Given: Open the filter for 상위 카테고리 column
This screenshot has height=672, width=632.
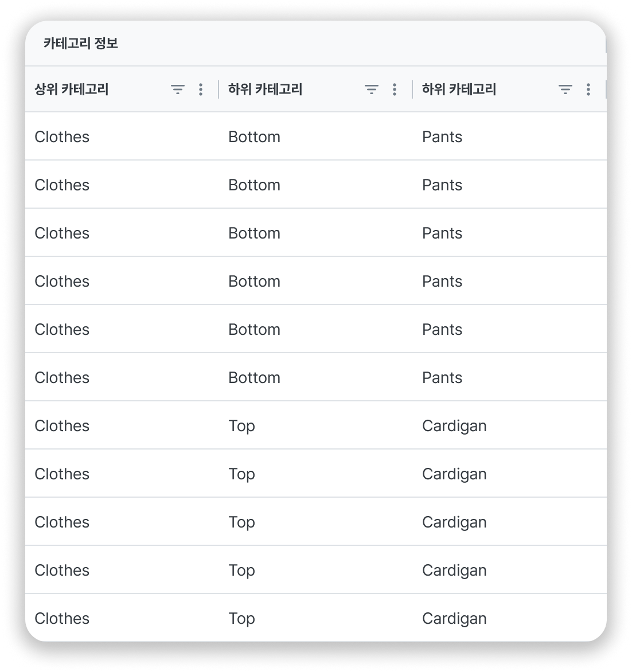Looking at the screenshot, I should [178, 89].
